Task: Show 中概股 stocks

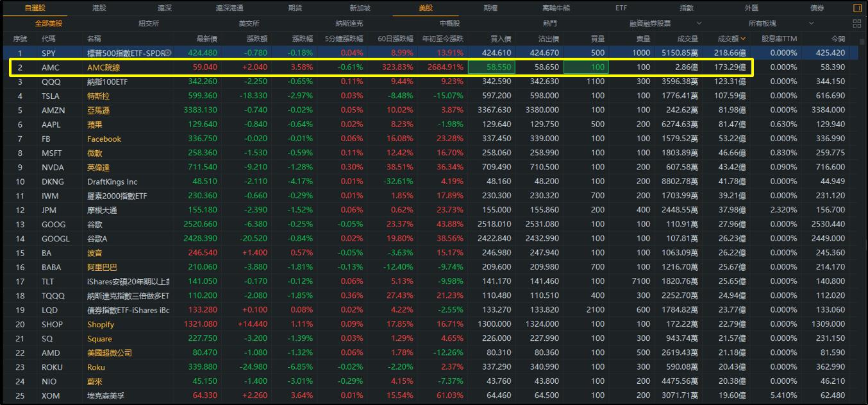Action: [x=449, y=23]
